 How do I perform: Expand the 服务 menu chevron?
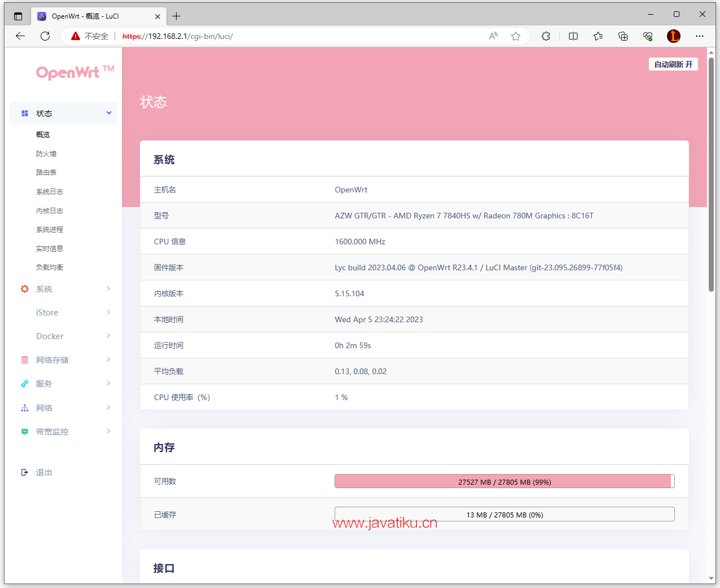(108, 383)
